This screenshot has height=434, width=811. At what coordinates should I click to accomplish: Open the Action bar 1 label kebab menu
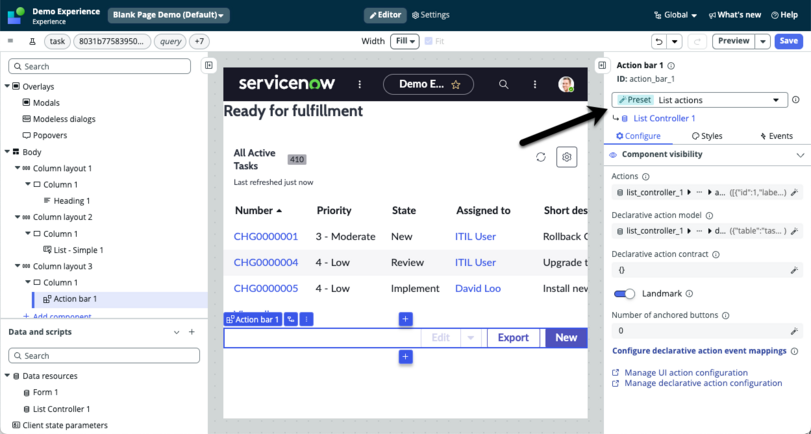(x=307, y=320)
